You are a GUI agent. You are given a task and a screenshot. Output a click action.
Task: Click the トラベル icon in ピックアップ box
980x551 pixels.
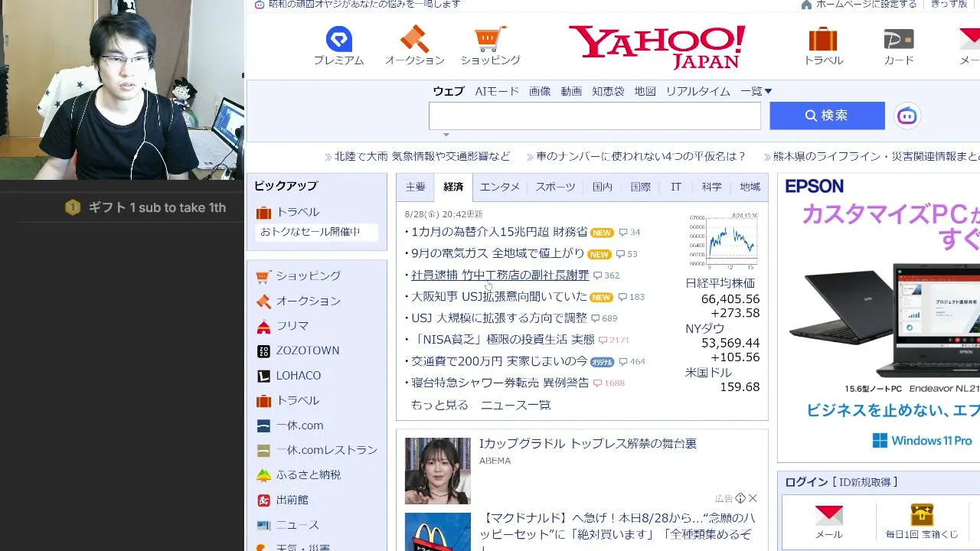263,213
